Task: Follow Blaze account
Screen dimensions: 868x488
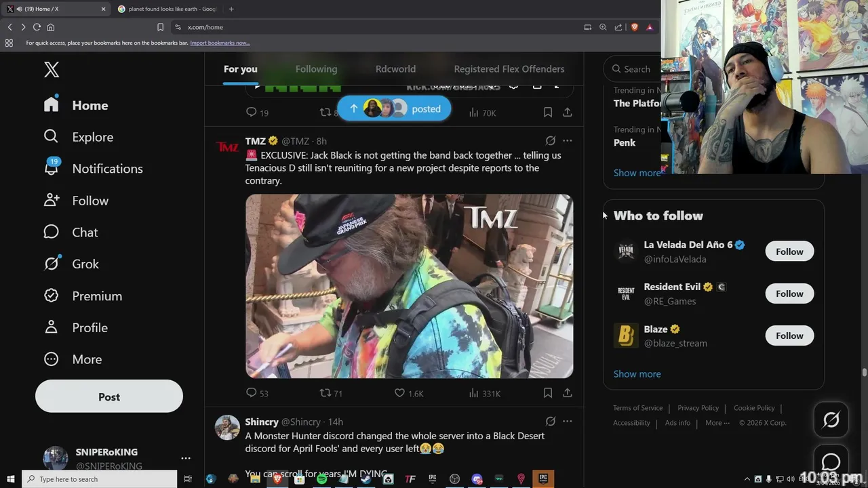Action: point(789,335)
